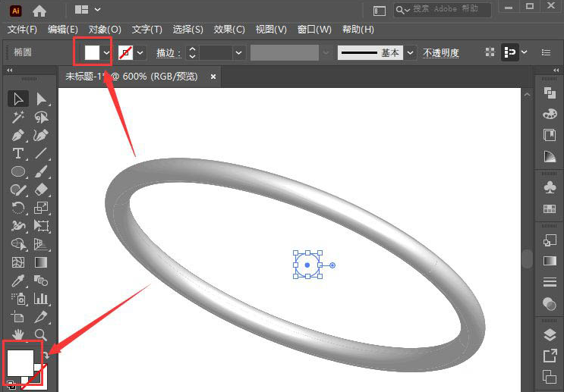
Task: Open the control bar options list icon
Action: pyautogui.click(x=546, y=52)
